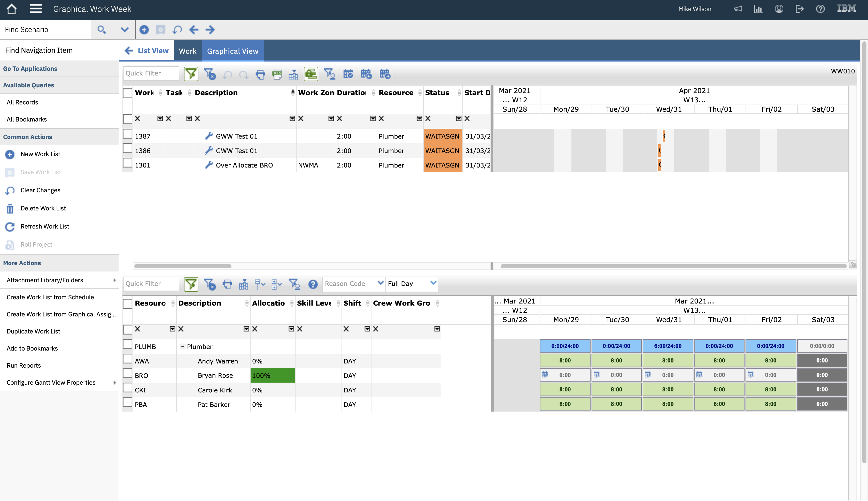Click the print icon in work toolbar
This screenshot has height=501, width=868.
point(260,74)
